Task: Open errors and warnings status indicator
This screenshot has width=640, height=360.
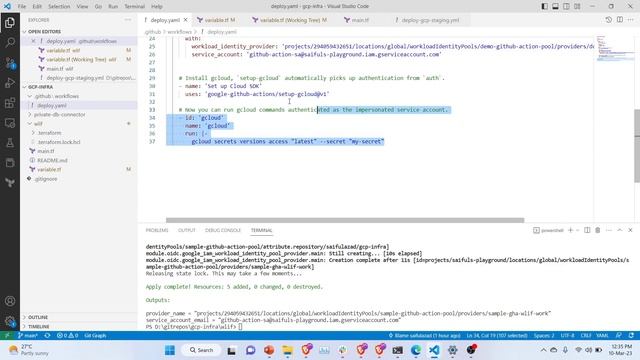Action: click(67, 336)
